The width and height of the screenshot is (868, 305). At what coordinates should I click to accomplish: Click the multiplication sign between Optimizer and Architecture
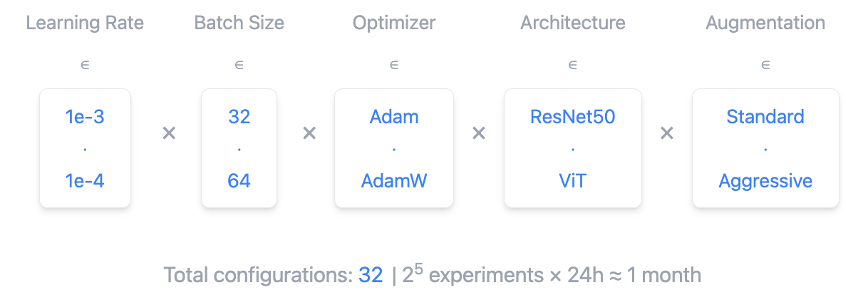479,133
